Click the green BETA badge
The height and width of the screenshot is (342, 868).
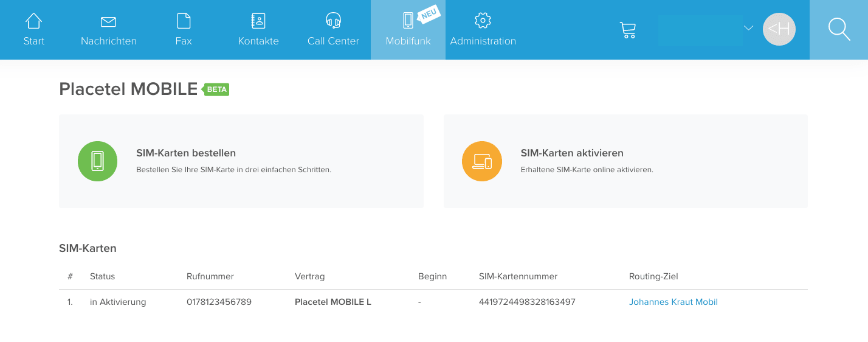[216, 89]
